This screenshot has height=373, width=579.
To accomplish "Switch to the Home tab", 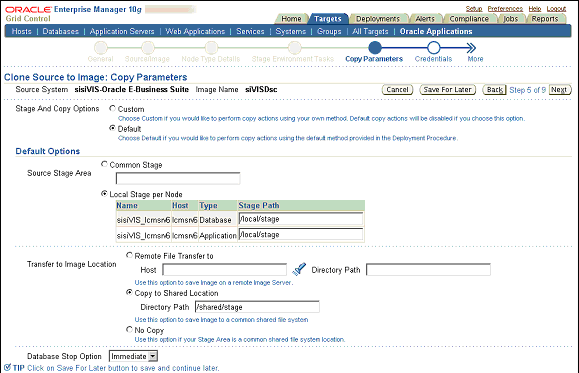I will click(x=291, y=19).
